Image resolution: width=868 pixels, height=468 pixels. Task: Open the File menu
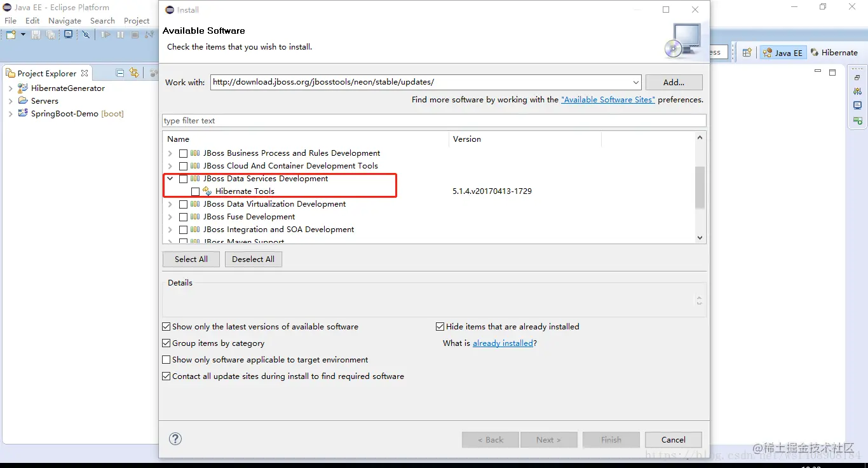pos(10,20)
